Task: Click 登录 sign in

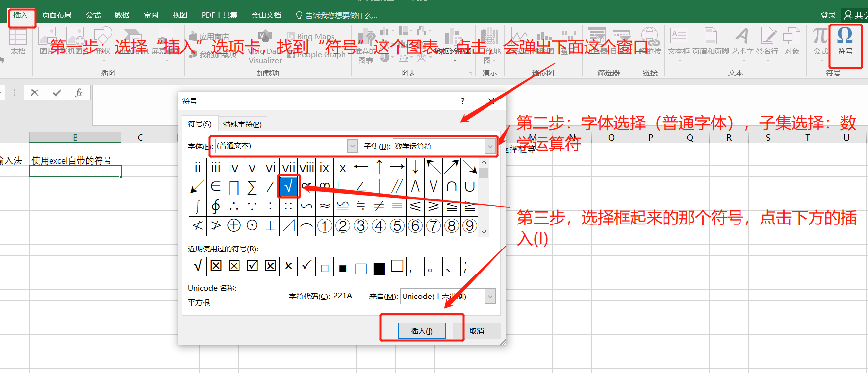Action: pos(828,15)
